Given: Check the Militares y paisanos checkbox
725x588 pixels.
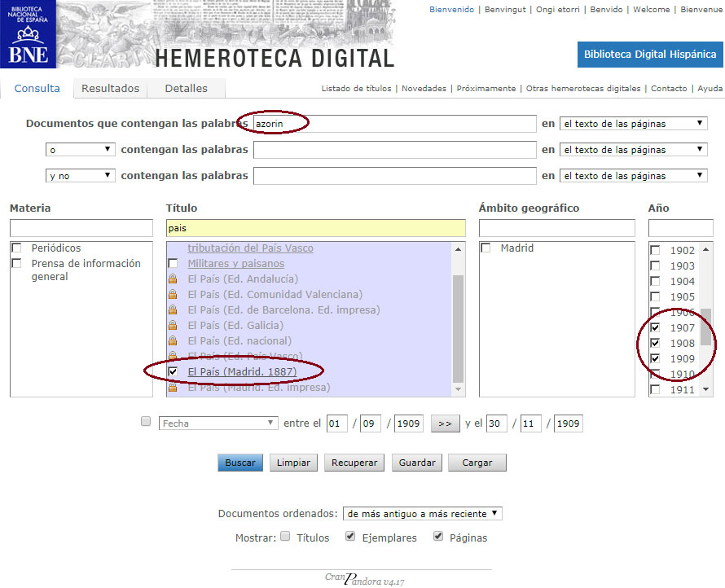Looking at the screenshot, I should click(x=173, y=264).
